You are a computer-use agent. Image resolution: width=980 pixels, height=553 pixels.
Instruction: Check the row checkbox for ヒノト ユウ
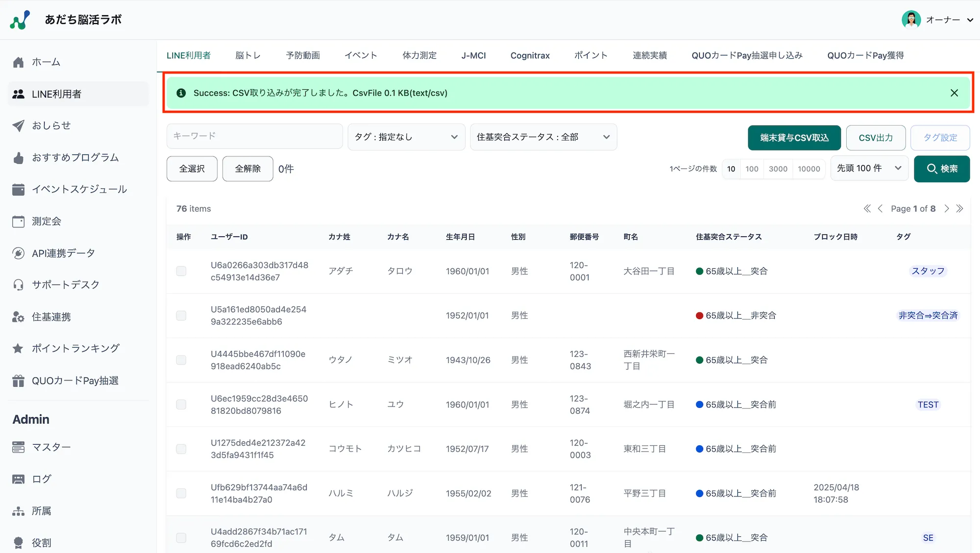(x=181, y=404)
